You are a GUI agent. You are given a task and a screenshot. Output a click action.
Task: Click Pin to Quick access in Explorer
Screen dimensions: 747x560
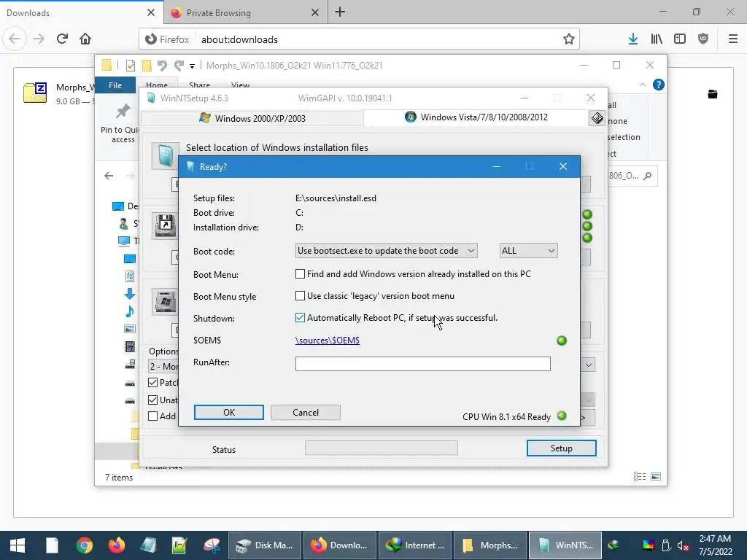(122, 124)
